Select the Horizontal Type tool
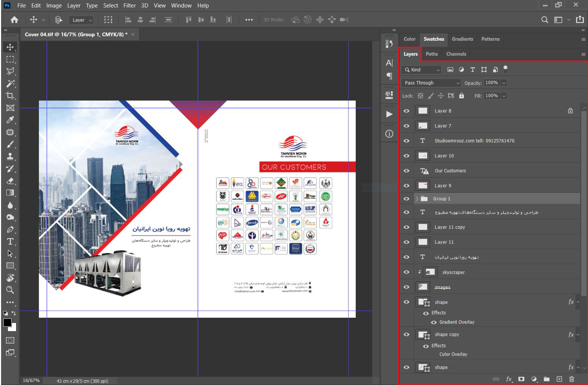This screenshot has height=385, width=588. (10, 241)
